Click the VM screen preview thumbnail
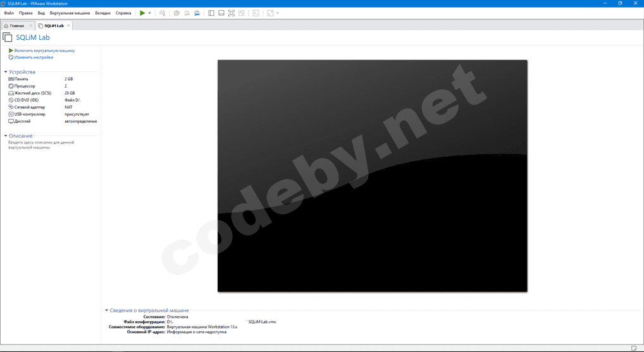Screen dimensions: 644x352 372,176
